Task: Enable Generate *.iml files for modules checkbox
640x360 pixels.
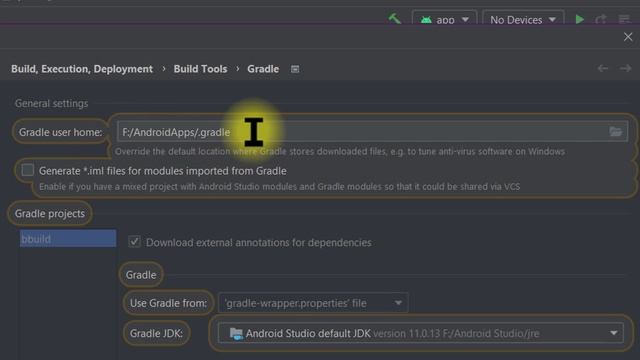Action: (28, 170)
